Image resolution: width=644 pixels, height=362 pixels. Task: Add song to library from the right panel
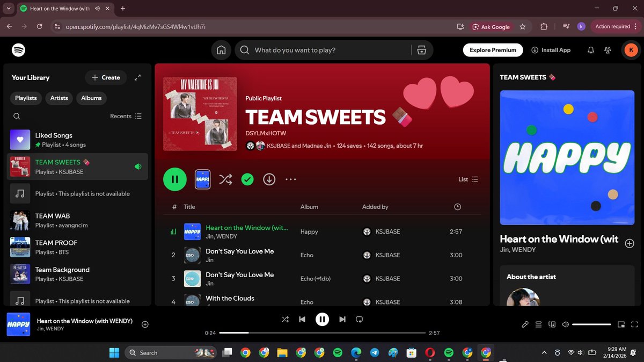coord(630,243)
